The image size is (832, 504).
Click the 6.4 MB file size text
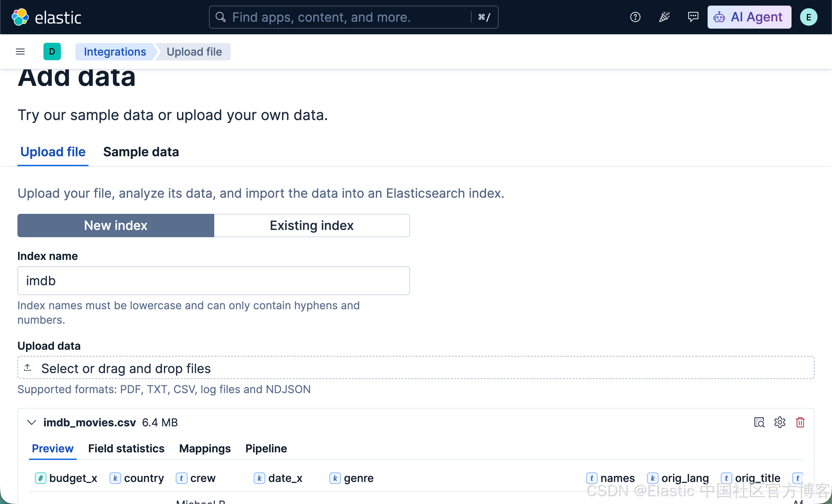click(x=160, y=422)
